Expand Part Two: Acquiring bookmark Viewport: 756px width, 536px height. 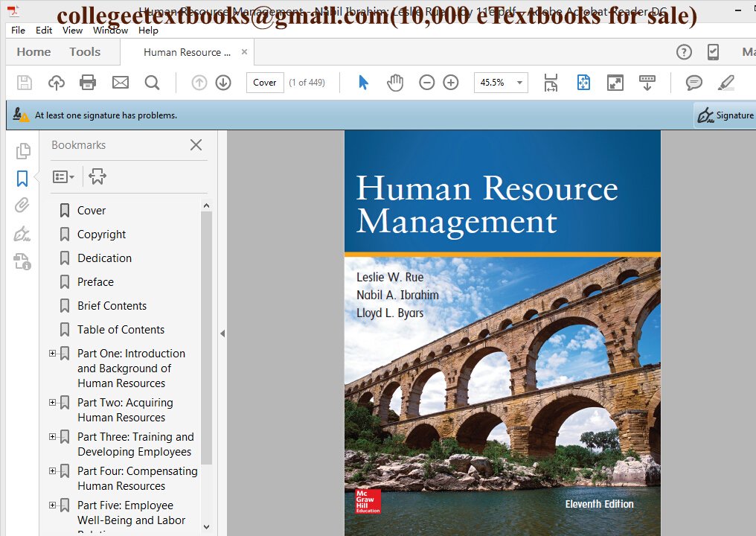click(x=52, y=402)
